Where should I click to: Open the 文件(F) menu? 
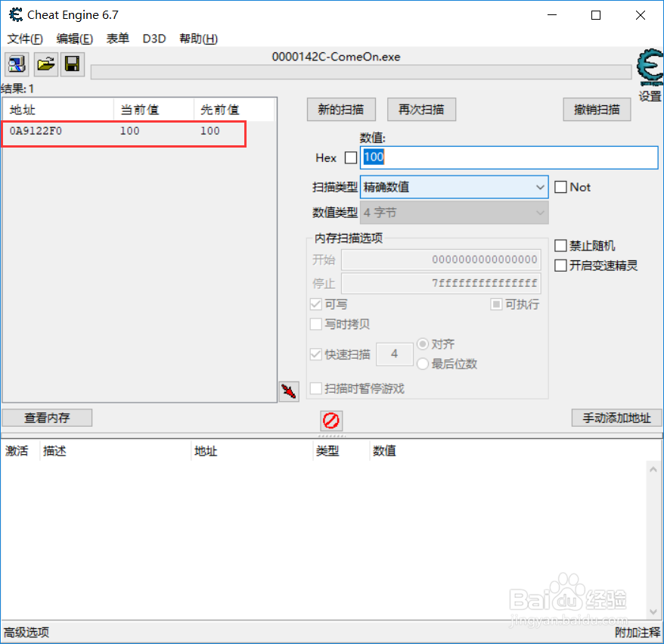click(x=25, y=39)
